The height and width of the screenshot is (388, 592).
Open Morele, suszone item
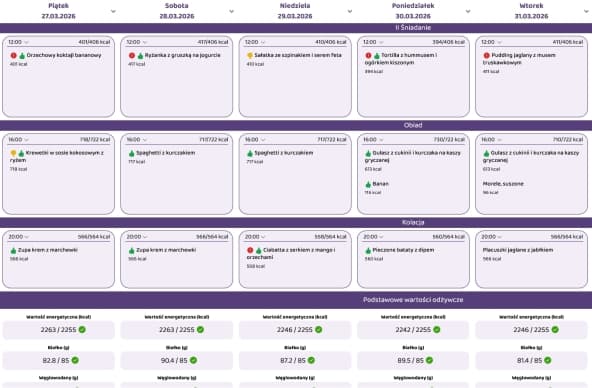click(503, 184)
